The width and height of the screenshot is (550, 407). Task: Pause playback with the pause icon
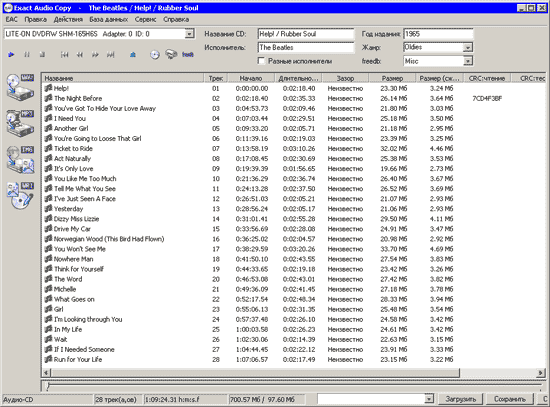pyautogui.click(x=27, y=54)
